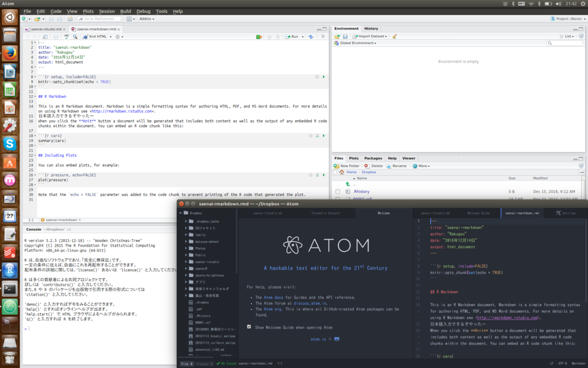
Task: Open Firefox from the Ubuntu launcher
Action: (10, 53)
